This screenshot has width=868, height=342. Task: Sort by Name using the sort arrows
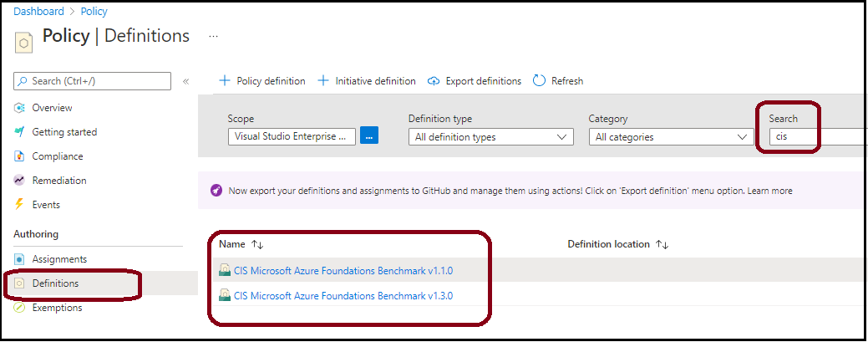(257, 244)
